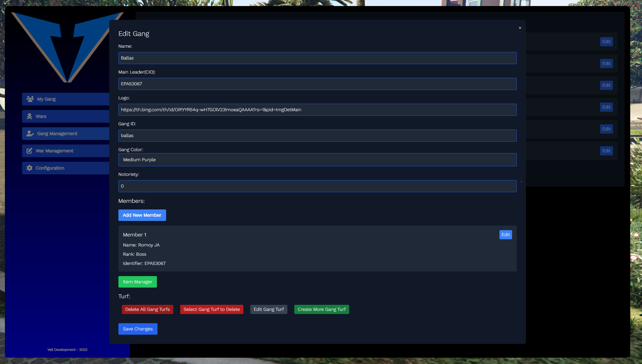Screen dimensions: 642x364
Task: Click Select Gang Turf to Delete
Action: point(212,309)
